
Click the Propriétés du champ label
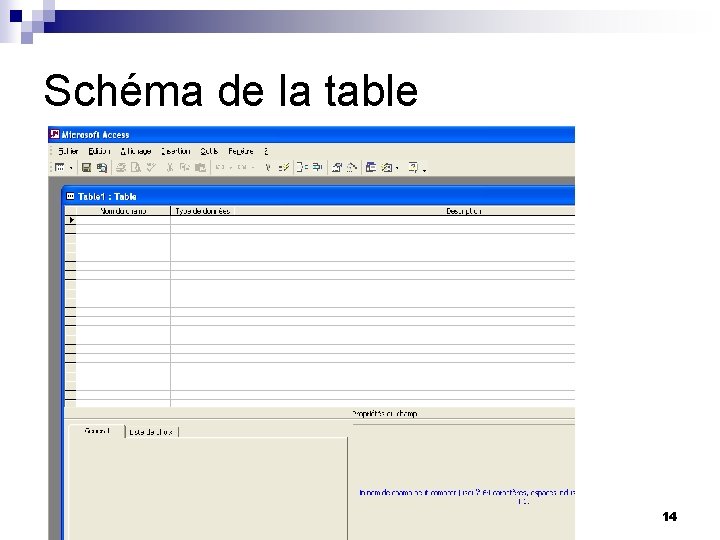click(x=385, y=414)
